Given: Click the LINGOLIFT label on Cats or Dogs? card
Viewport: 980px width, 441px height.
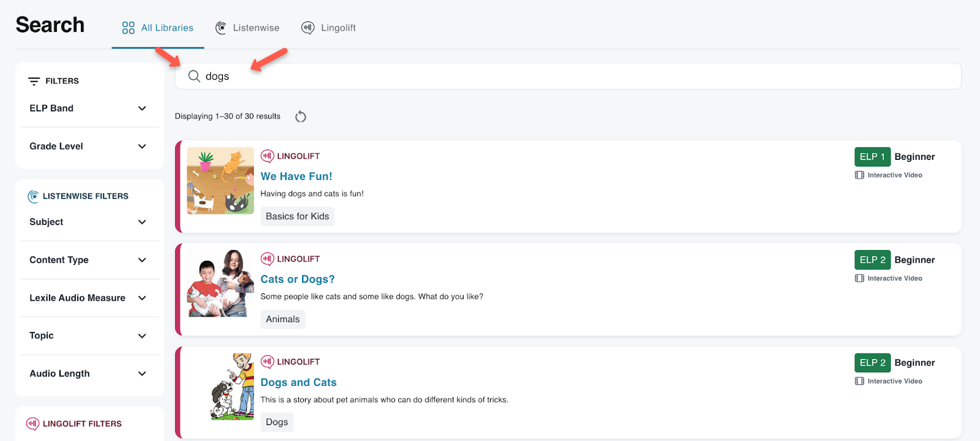Looking at the screenshot, I should (298, 259).
